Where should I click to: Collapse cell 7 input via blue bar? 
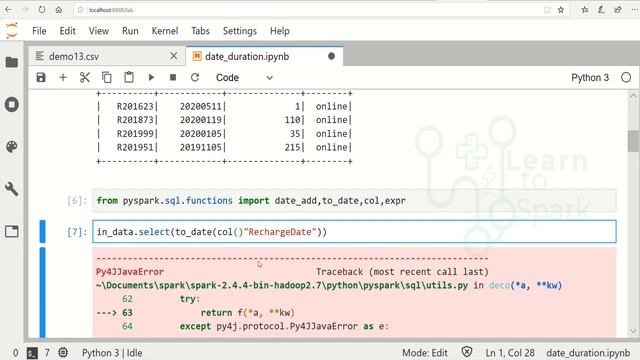pyautogui.click(x=42, y=231)
